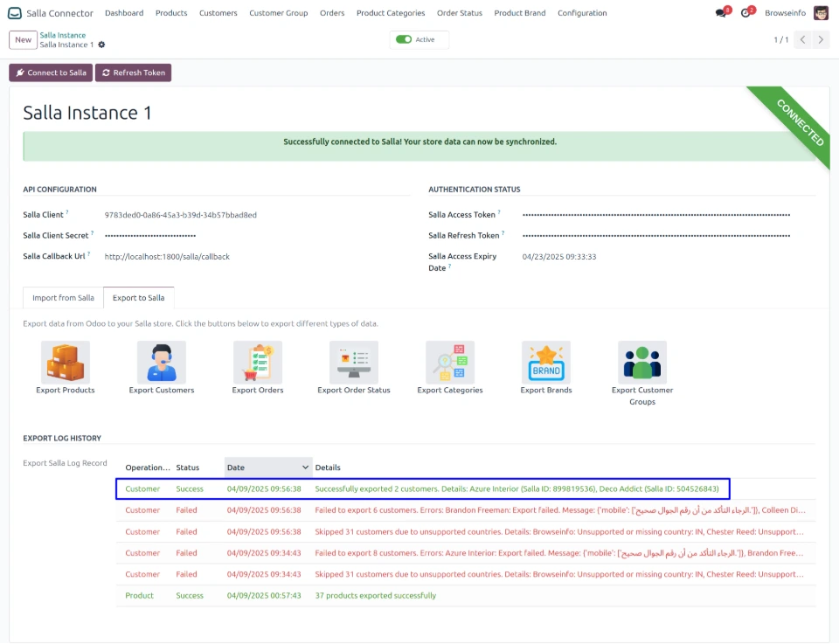Click the Export Products box icon
The image size is (839, 644).
(x=66, y=363)
